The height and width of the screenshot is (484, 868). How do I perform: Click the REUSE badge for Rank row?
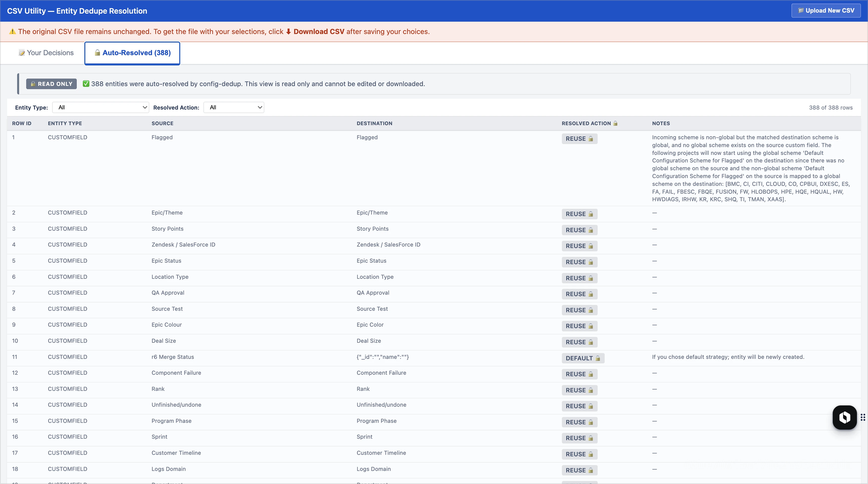click(579, 390)
